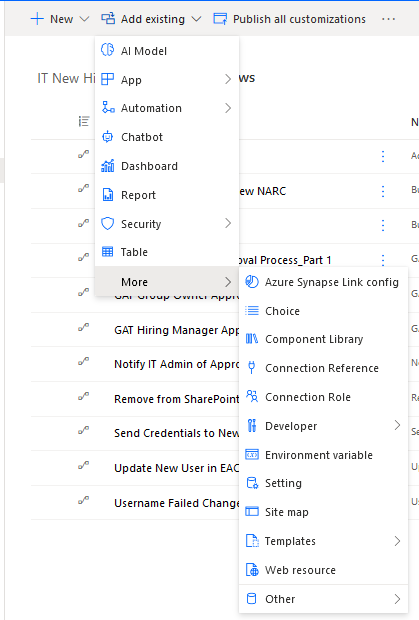Click the Automation flow icon
The image size is (419, 620).
(108, 108)
